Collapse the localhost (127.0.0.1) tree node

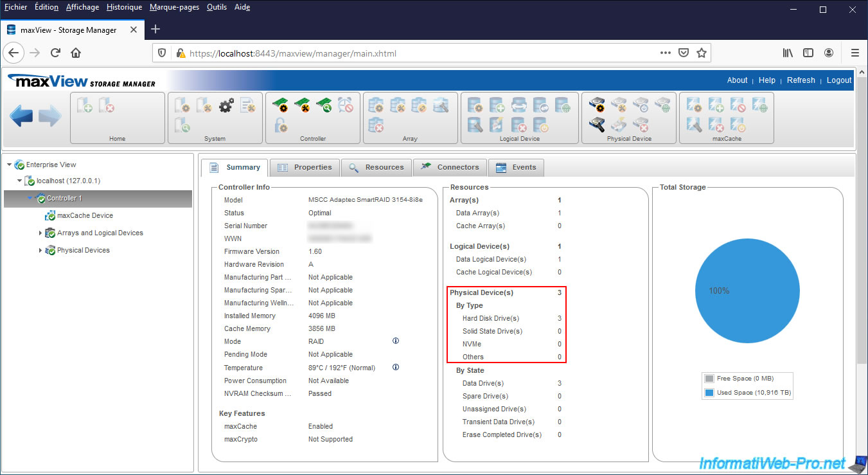coord(20,181)
